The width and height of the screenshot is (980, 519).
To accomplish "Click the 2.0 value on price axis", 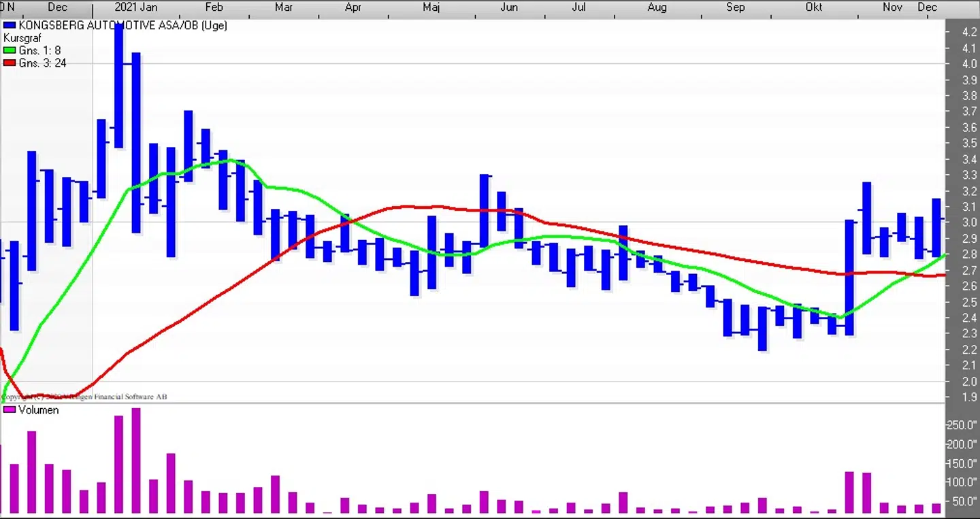I will (x=970, y=382).
